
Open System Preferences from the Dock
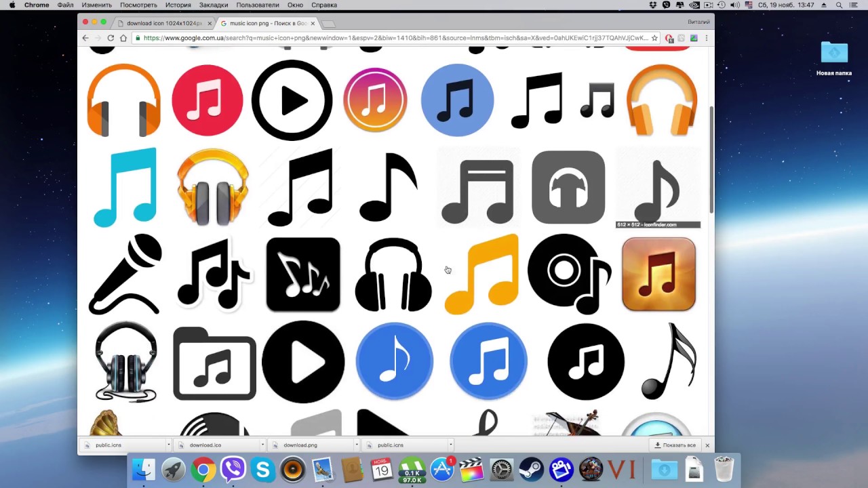point(502,470)
